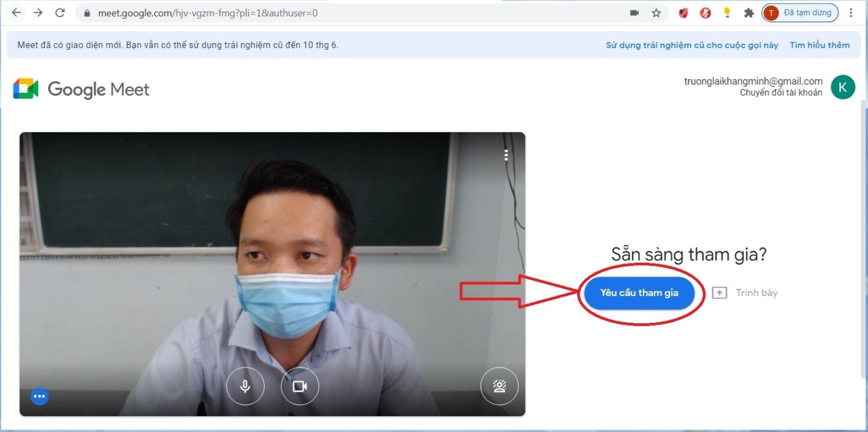Screen dimensions: 868x432
Task: Turn off the camera in preview
Action: pos(300,386)
